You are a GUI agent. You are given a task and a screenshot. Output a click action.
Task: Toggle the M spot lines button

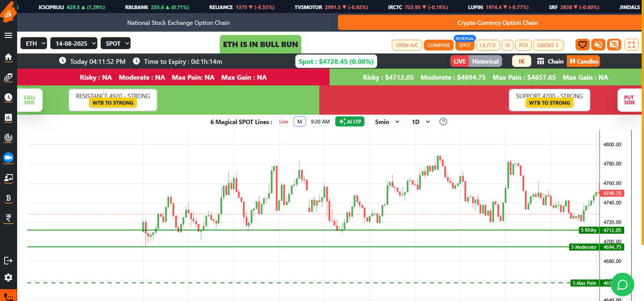click(x=299, y=122)
